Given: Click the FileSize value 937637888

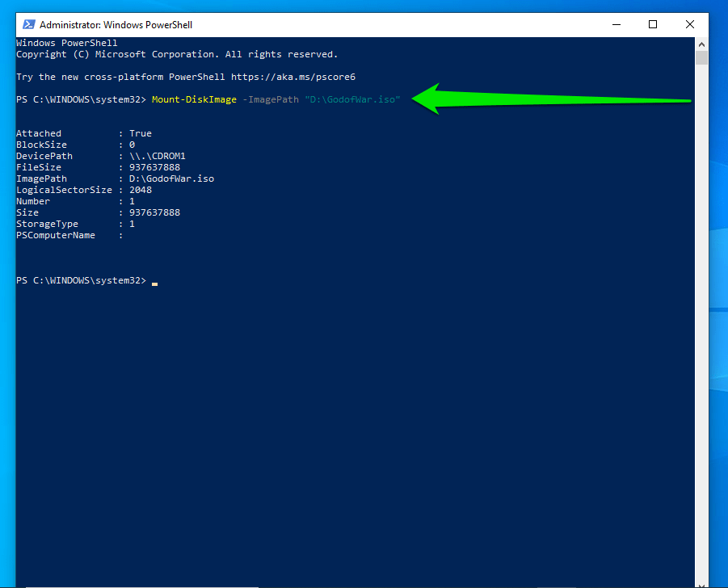Looking at the screenshot, I should pos(154,167).
